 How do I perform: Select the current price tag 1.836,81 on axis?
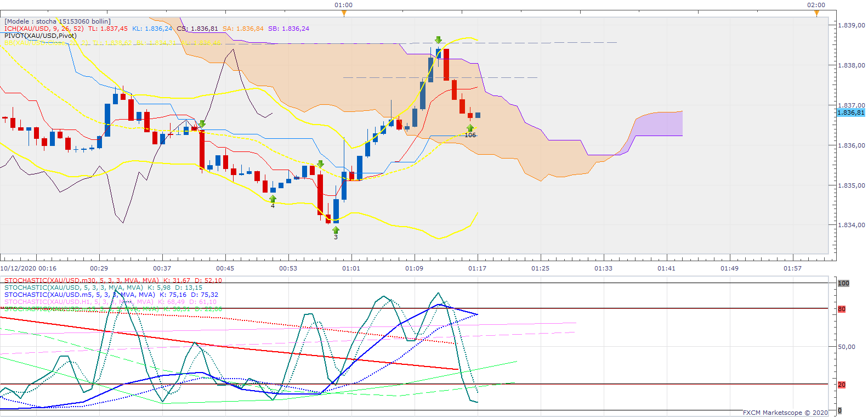coord(851,112)
